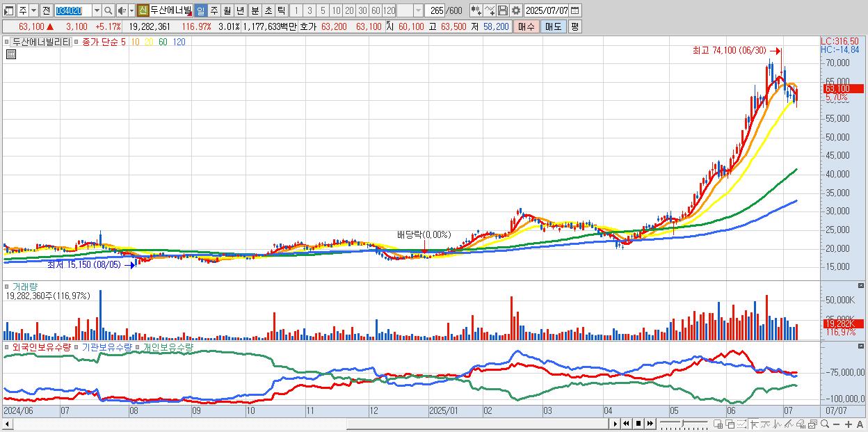868x432 pixels.
Task: Click the crosshair corner-arrow tool icon
Action: click(754, 424)
